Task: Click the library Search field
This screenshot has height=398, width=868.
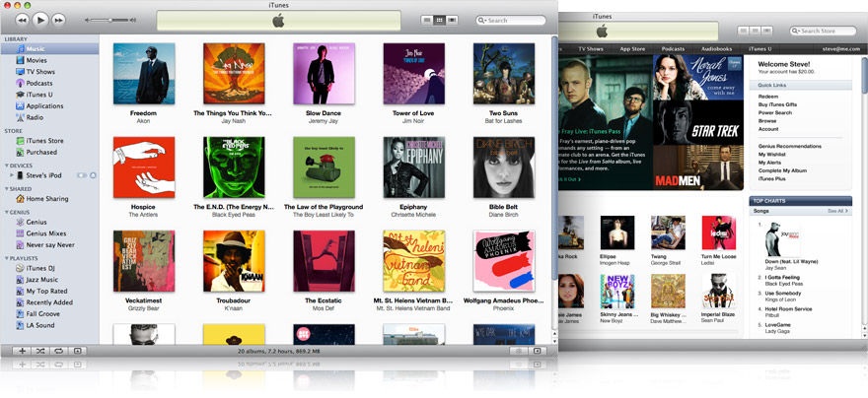Action: (x=511, y=21)
